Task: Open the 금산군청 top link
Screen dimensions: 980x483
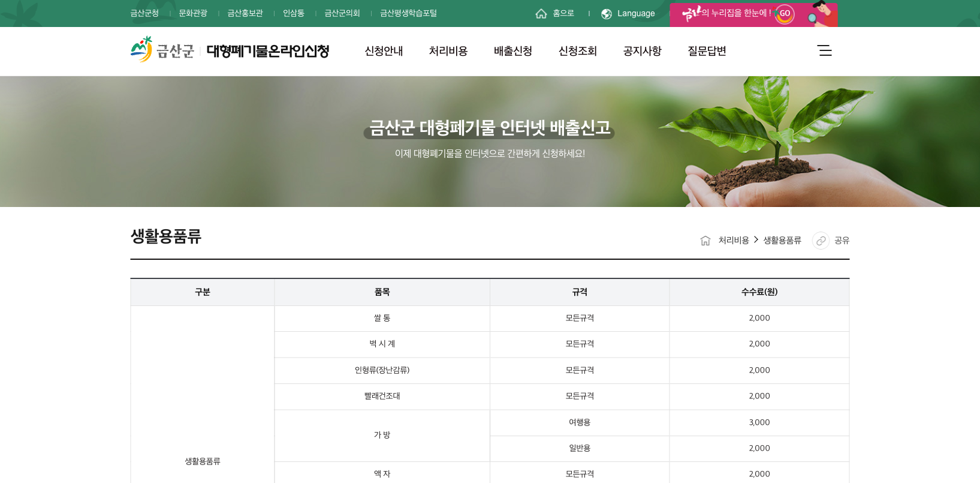Action: coord(144,13)
